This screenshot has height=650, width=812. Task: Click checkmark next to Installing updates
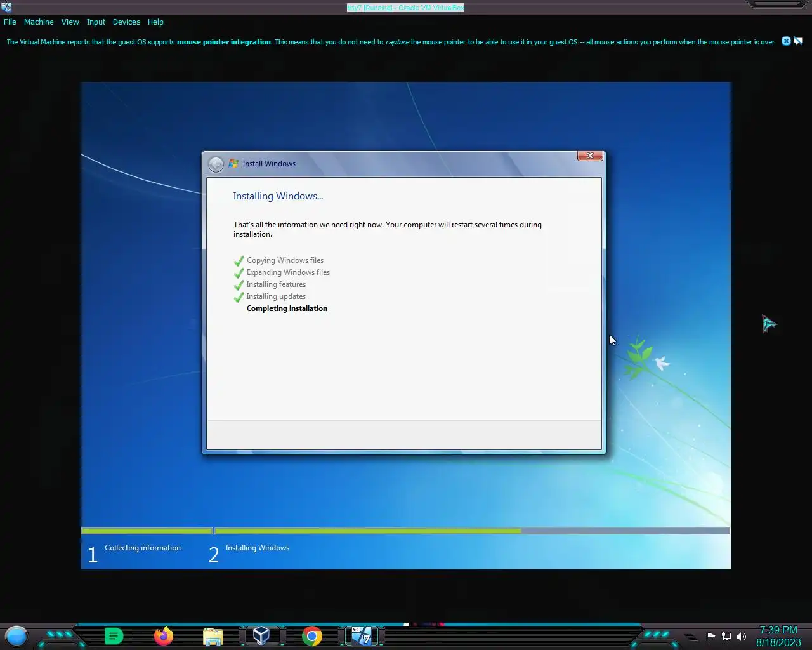239,297
